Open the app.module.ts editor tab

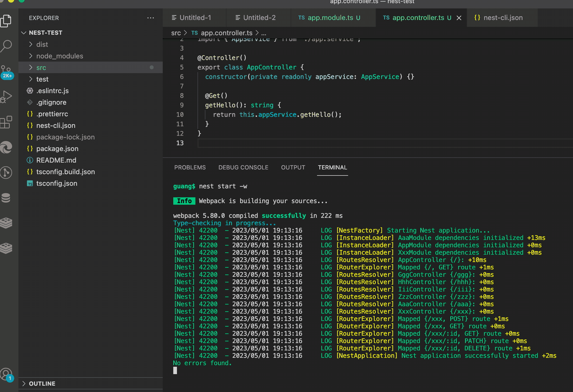[x=330, y=18]
